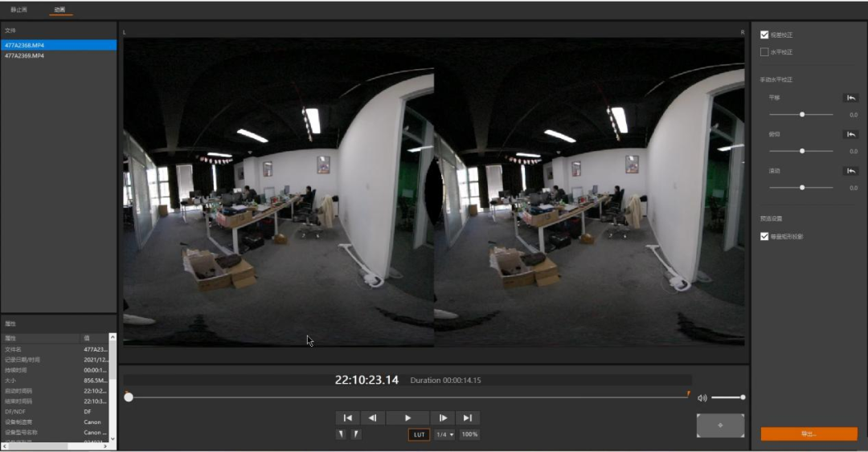
Task: Click the preview navigator pan box
Action: point(720,426)
